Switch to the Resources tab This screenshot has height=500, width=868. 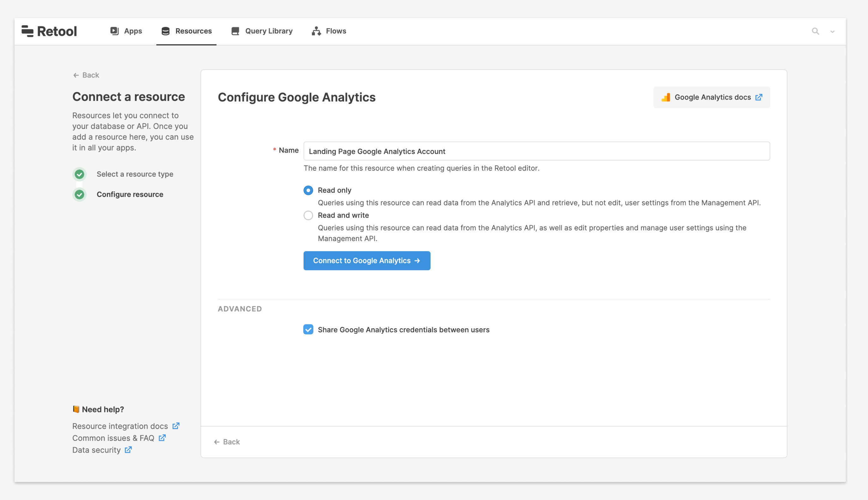186,31
